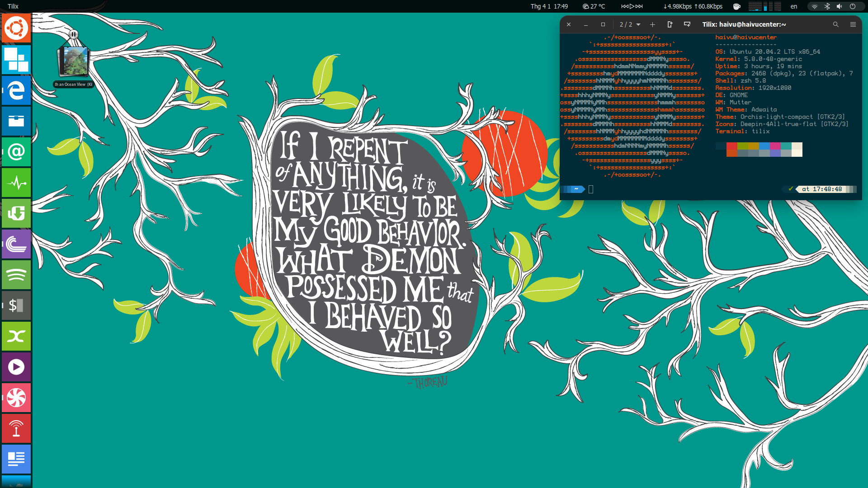
Task: Click the at 17:48:48 timestamp segment
Action: click(822, 189)
